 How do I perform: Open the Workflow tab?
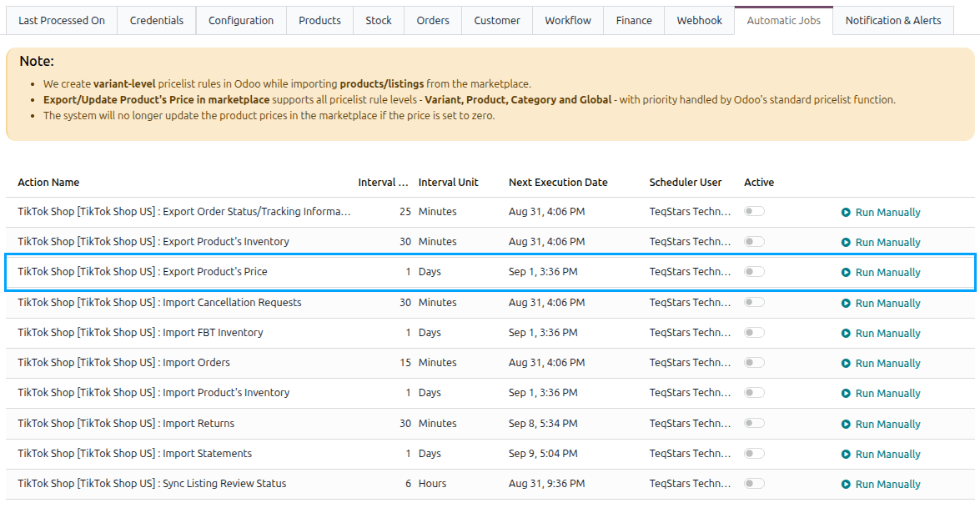point(568,21)
